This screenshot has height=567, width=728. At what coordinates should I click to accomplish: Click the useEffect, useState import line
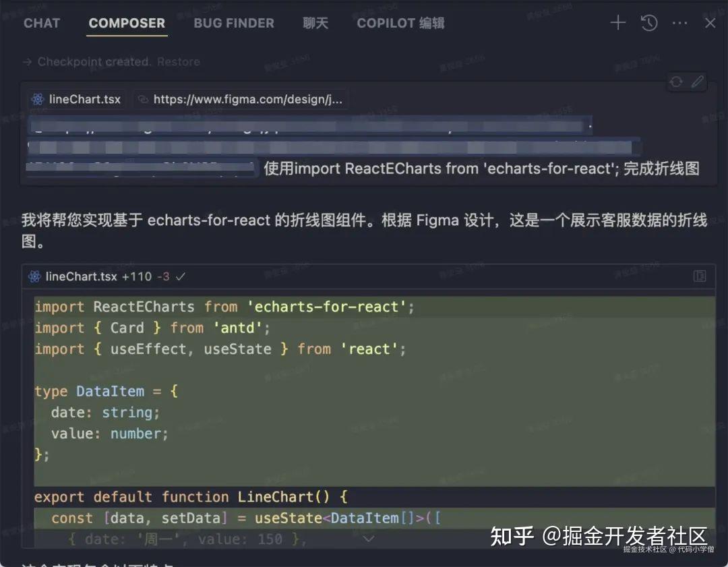(220, 349)
